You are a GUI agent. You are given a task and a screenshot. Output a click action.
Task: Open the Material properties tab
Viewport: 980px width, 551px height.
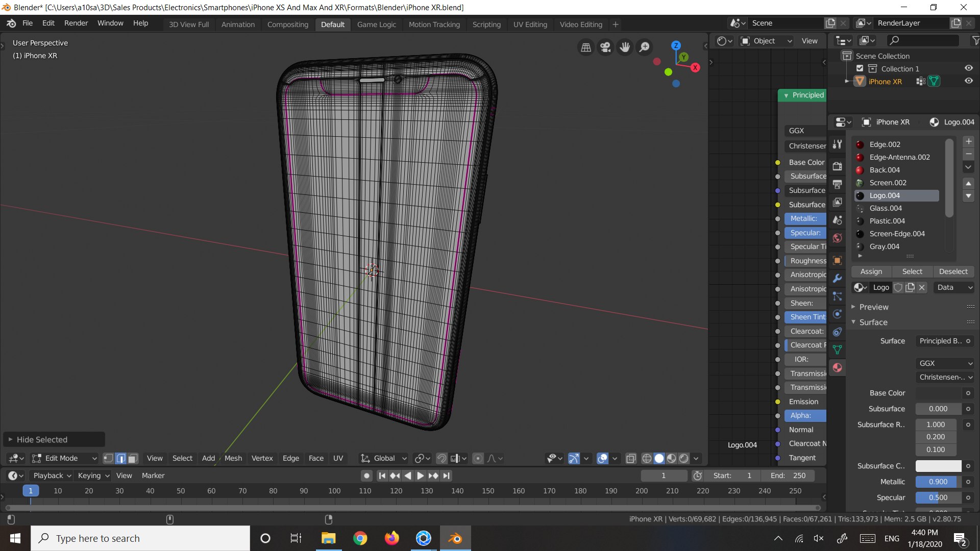837,368
